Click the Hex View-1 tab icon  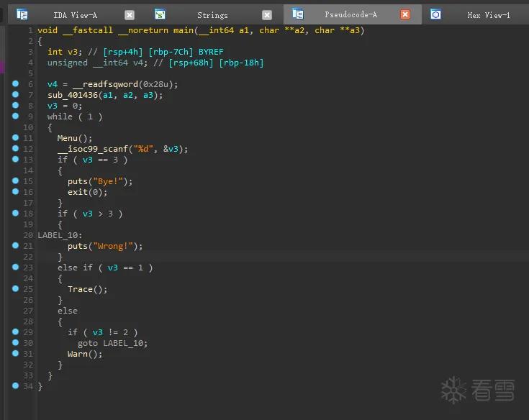435,14
